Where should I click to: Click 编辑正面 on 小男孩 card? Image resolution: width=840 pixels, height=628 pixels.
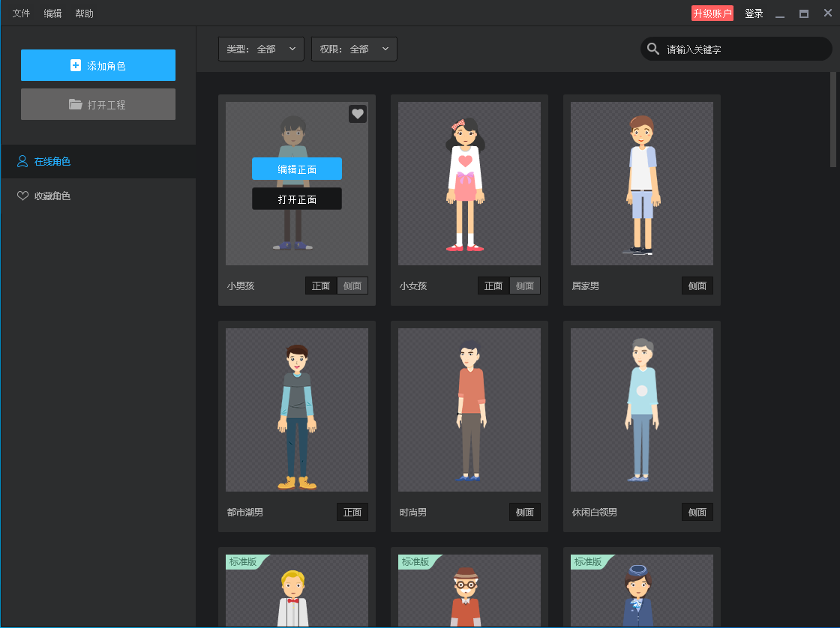click(297, 169)
